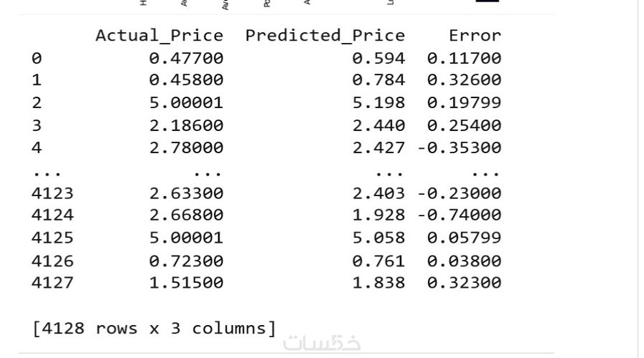The image size is (644, 358).
Task: Click the error value 0.05799
Action: tap(464, 238)
